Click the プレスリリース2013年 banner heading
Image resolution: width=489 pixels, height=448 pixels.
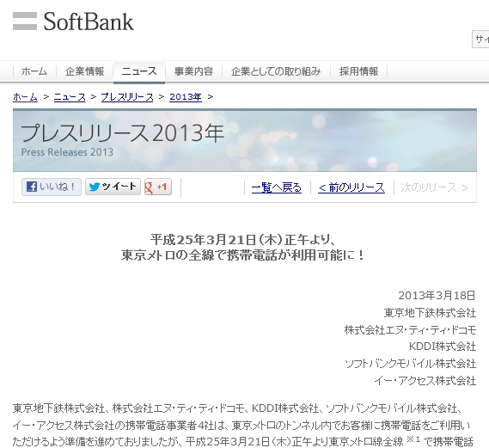pyautogui.click(x=122, y=133)
